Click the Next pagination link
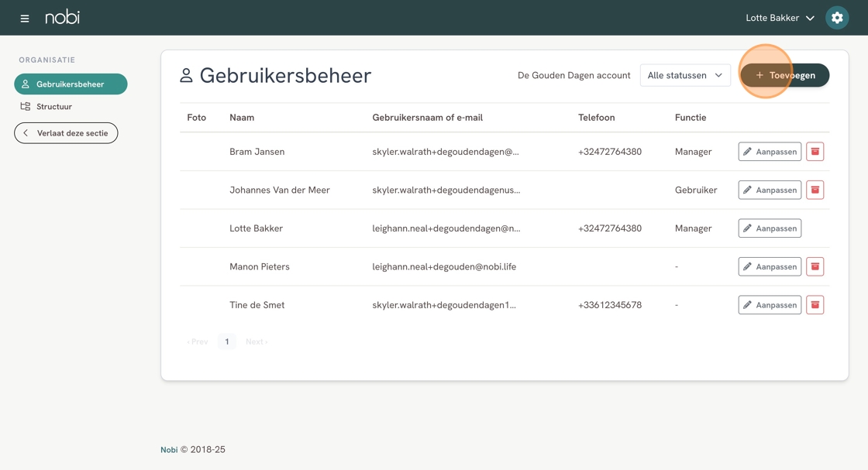The height and width of the screenshot is (470, 868). click(x=257, y=341)
